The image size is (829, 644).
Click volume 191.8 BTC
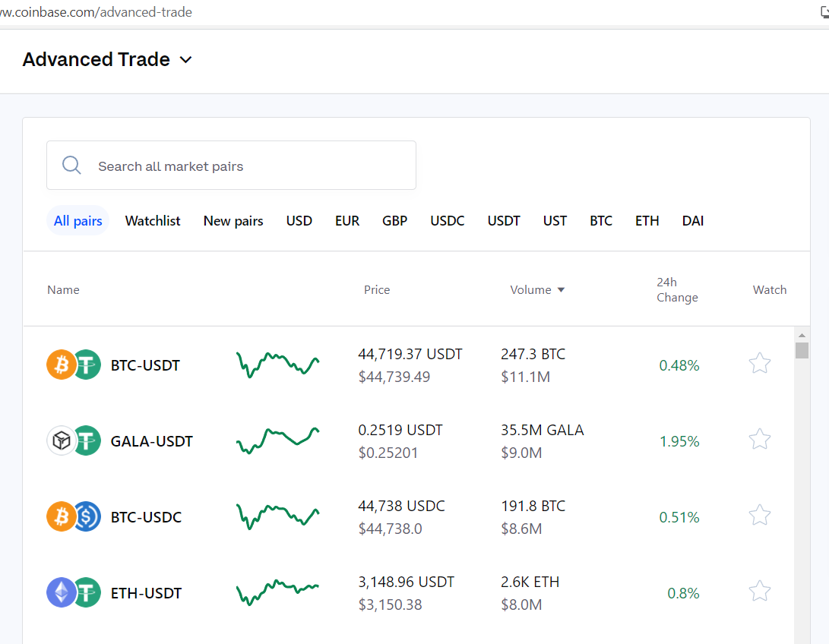point(533,506)
